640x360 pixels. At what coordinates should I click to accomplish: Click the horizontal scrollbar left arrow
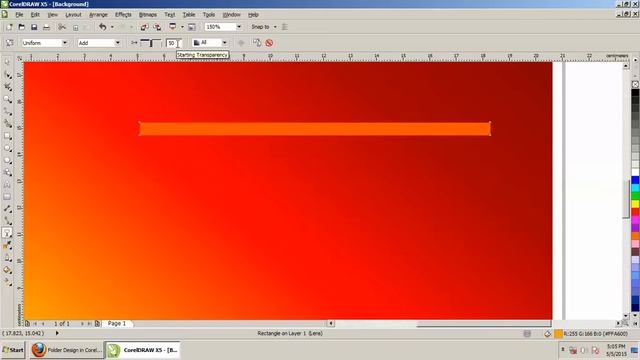pos(331,323)
